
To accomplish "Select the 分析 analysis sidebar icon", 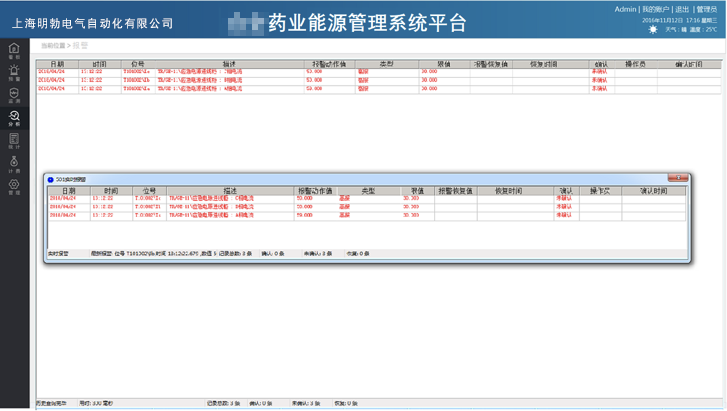I will [14, 119].
